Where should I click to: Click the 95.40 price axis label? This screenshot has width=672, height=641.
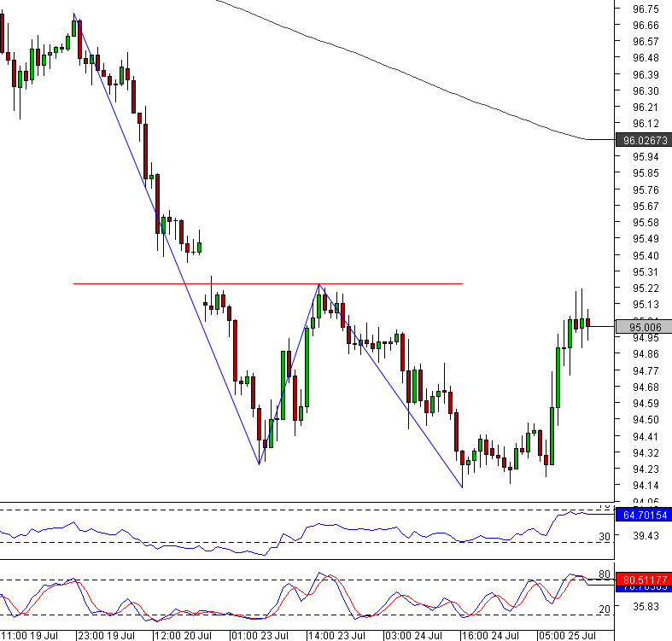tap(645, 255)
